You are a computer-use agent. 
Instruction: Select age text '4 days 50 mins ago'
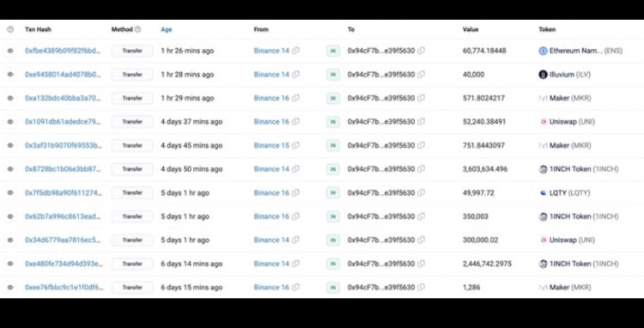point(191,169)
